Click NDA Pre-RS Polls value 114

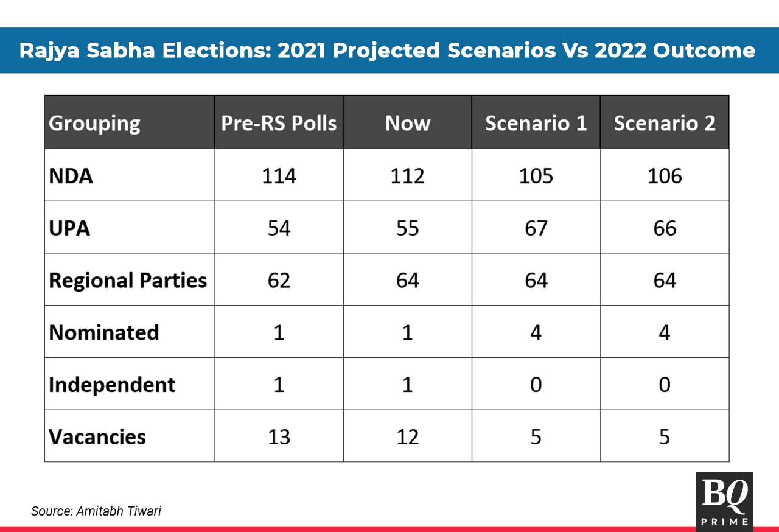tap(279, 176)
